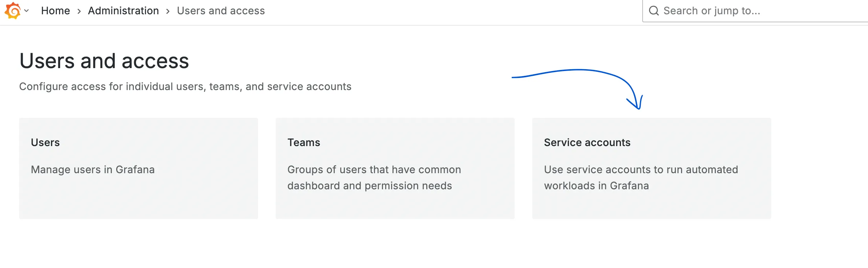Expand the chevron next to the Grafana logo
868x268 pixels.
(x=26, y=11)
